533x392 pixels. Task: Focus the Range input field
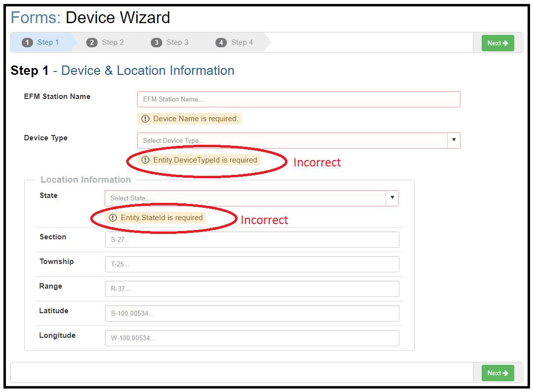pyautogui.click(x=252, y=289)
